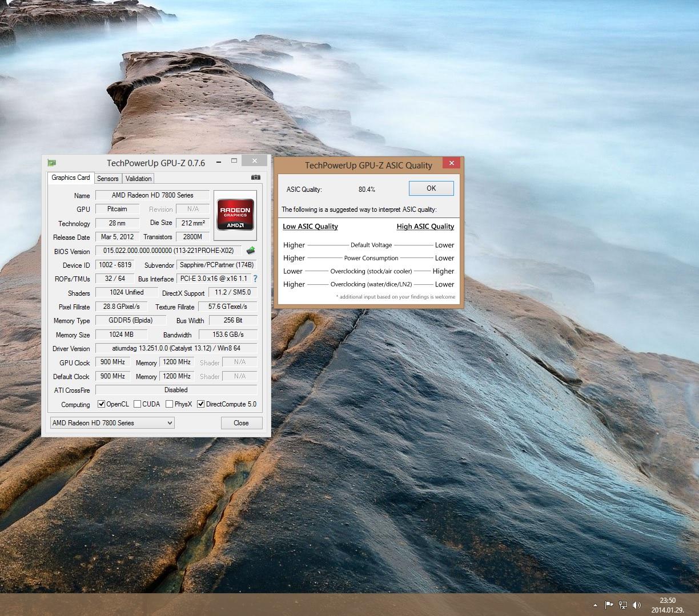Screen dimensions: 699x616
Task: Click the GPU-Z window maximize button
Action: pos(234,162)
